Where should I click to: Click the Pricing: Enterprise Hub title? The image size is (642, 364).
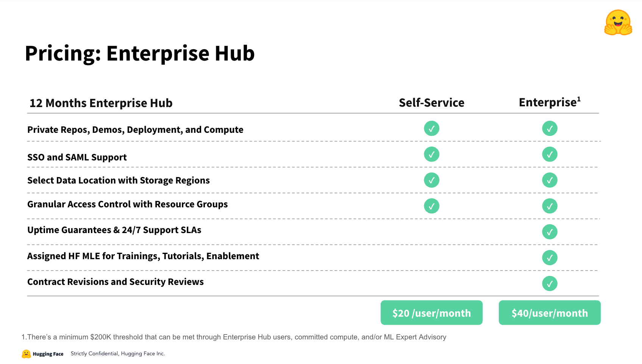(140, 53)
